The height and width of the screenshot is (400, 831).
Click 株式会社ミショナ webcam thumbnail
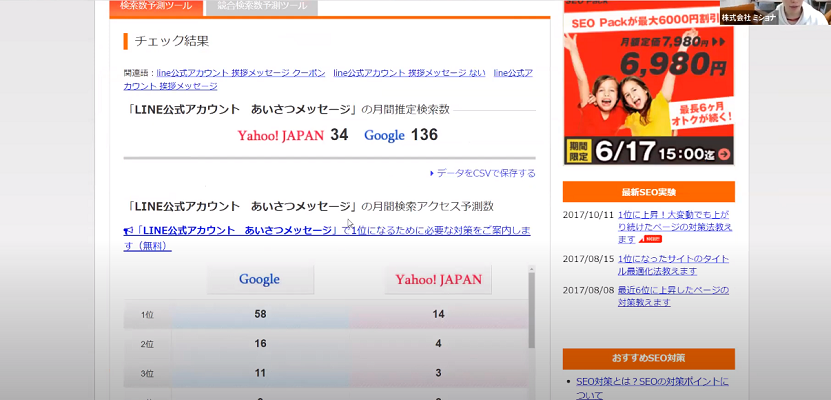pyautogui.click(x=775, y=12)
